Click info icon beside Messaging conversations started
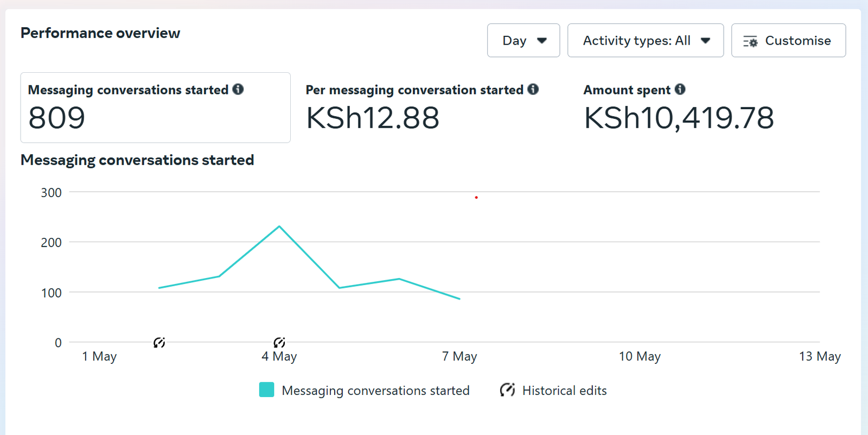This screenshot has width=868, height=435. point(238,89)
